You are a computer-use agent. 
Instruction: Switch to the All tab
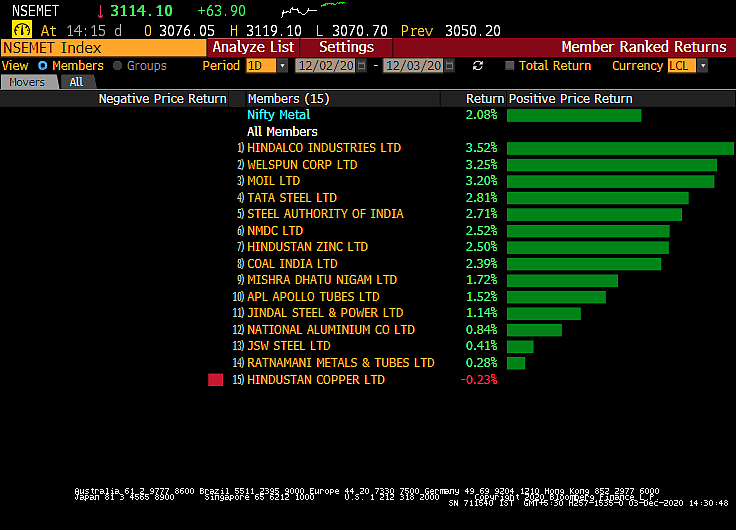tap(77, 82)
